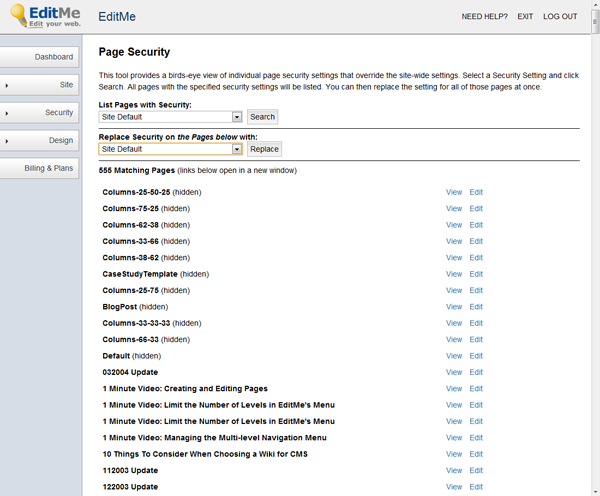Open the Site sidebar item
The image size is (600, 496).
point(39,85)
